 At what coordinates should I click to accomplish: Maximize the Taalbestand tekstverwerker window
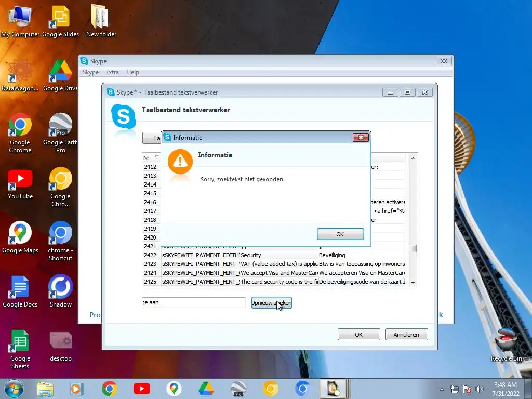(x=407, y=92)
